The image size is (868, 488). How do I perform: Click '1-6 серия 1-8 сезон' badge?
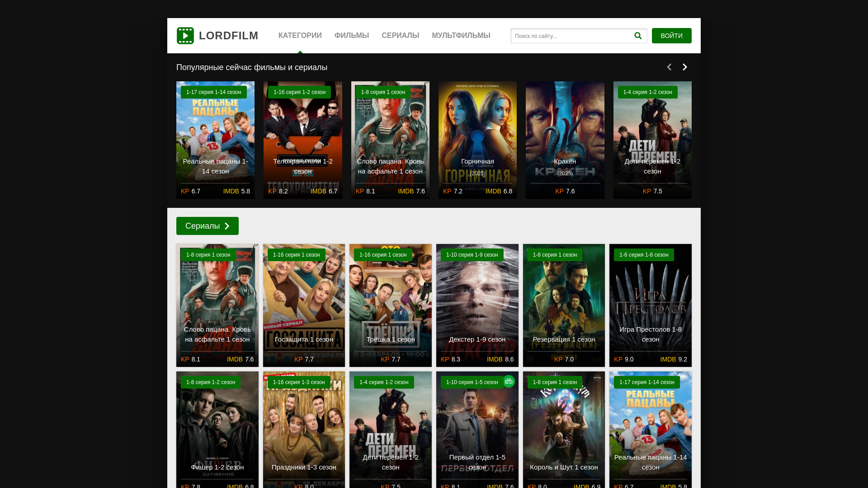pyautogui.click(x=644, y=255)
